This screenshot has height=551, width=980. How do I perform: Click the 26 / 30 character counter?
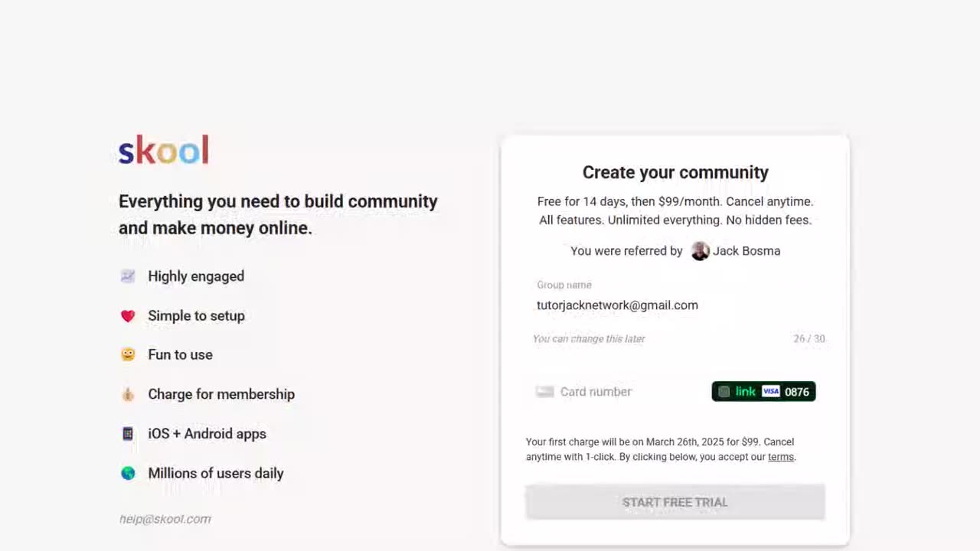(809, 338)
